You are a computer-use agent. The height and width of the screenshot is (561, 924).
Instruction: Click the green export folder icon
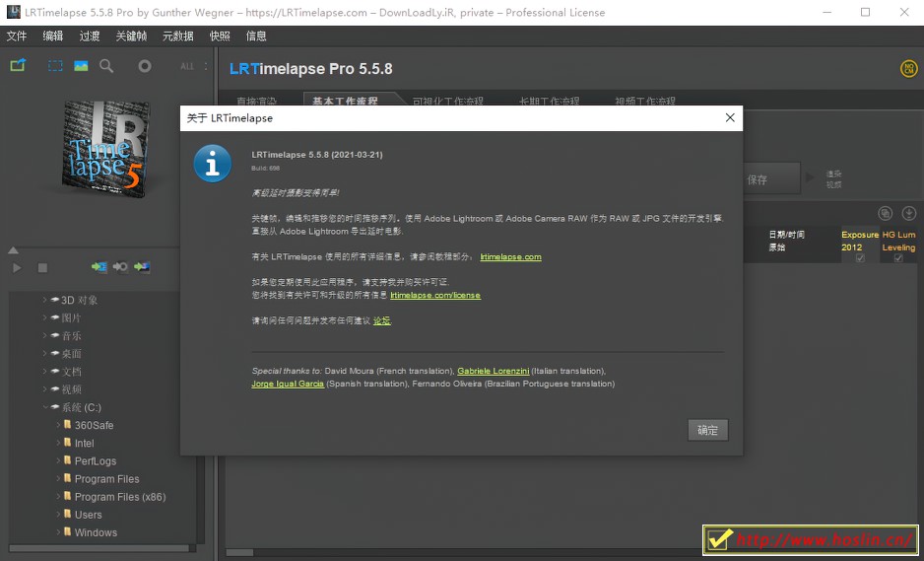pyautogui.click(x=18, y=65)
